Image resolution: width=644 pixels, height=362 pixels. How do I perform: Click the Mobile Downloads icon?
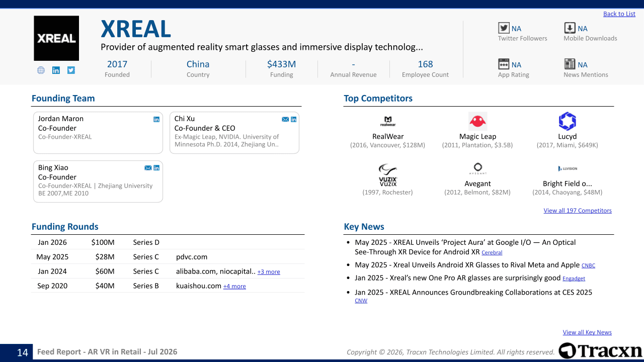point(570,28)
